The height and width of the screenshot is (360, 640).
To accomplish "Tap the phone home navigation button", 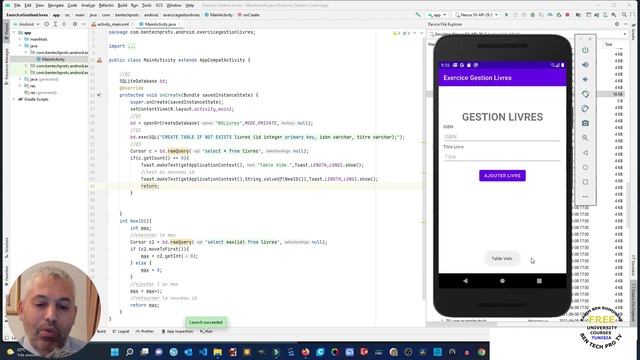I will click(x=502, y=281).
